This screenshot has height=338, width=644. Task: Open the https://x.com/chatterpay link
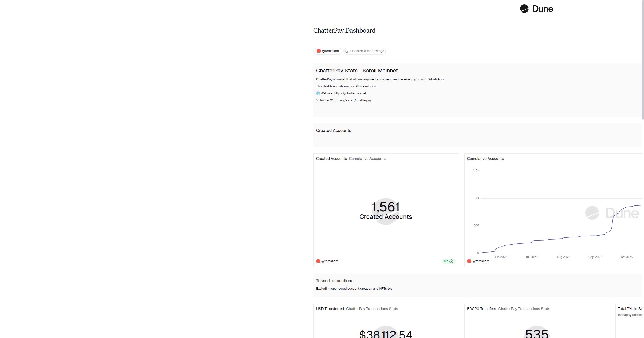coord(353,100)
